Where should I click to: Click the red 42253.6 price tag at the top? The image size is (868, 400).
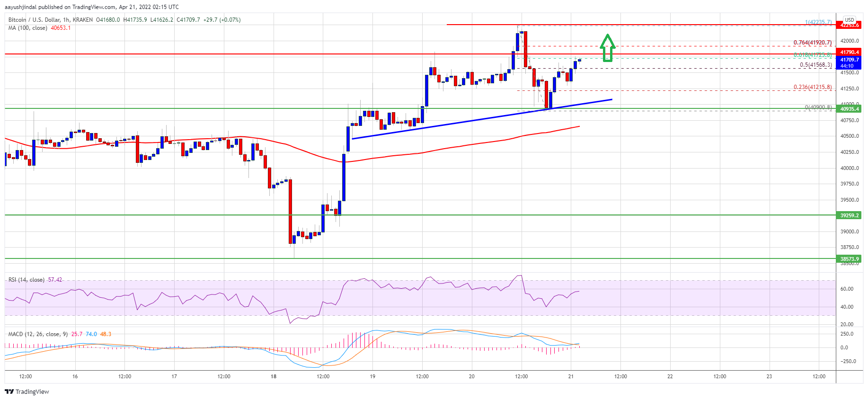pyautogui.click(x=849, y=26)
